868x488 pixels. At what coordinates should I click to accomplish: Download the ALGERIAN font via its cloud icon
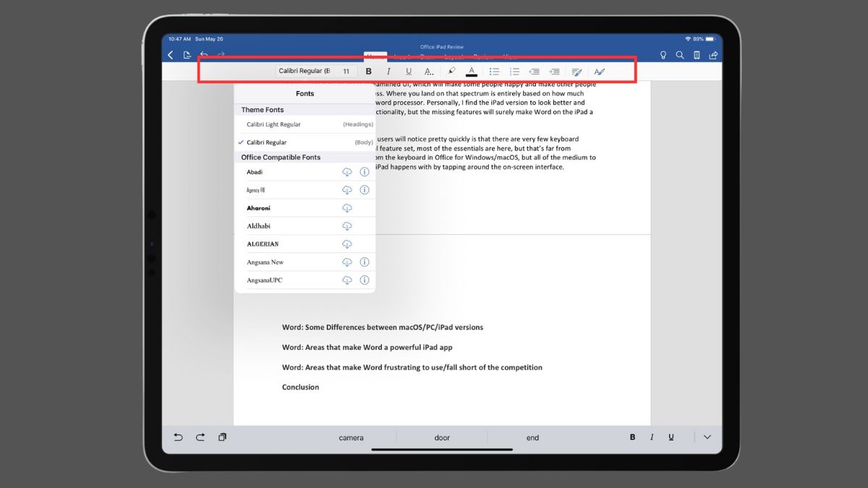tap(347, 244)
